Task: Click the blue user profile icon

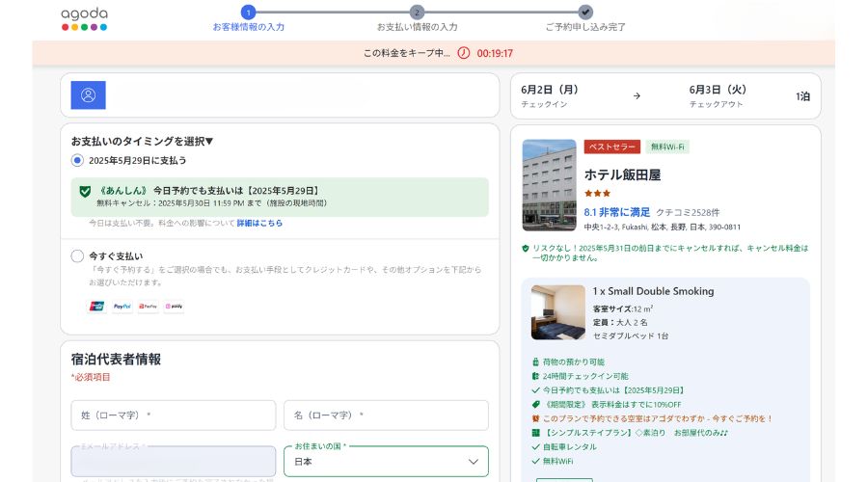Action: tap(88, 95)
